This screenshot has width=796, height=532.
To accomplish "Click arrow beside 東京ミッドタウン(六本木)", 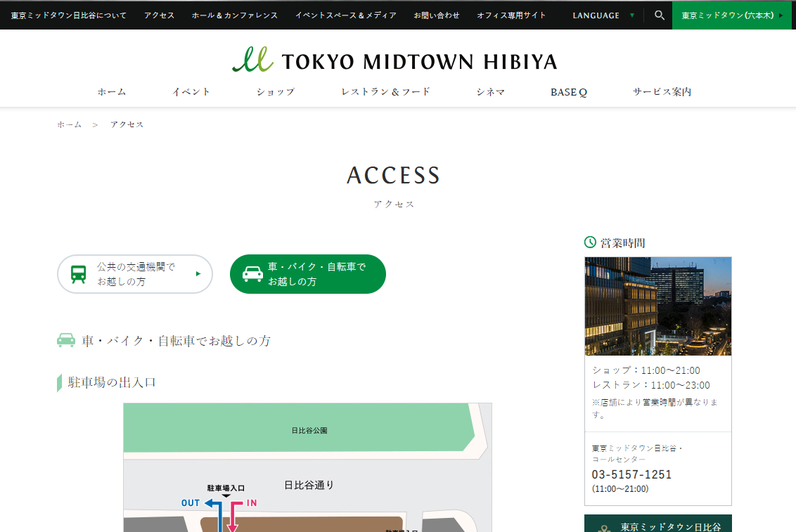I will click(781, 15).
